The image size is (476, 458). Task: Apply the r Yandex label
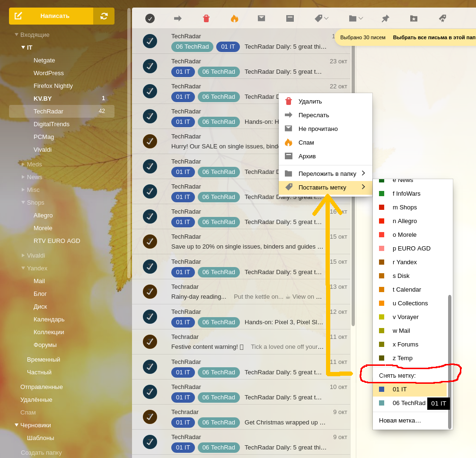(x=410, y=262)
